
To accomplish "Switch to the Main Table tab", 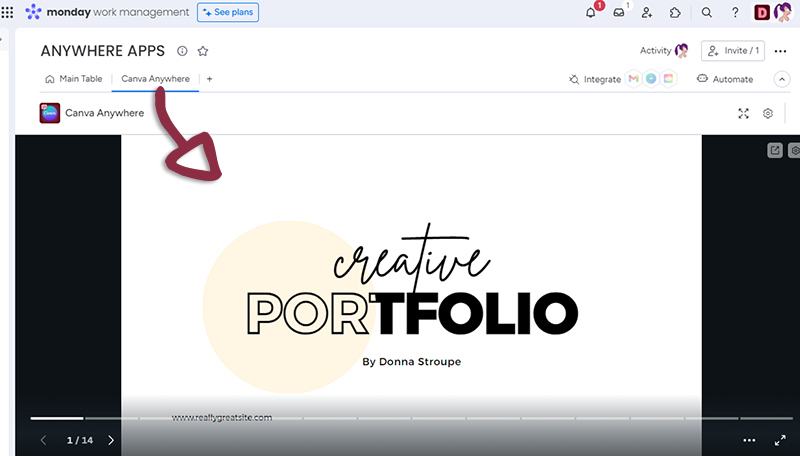I will coord(75,79).
